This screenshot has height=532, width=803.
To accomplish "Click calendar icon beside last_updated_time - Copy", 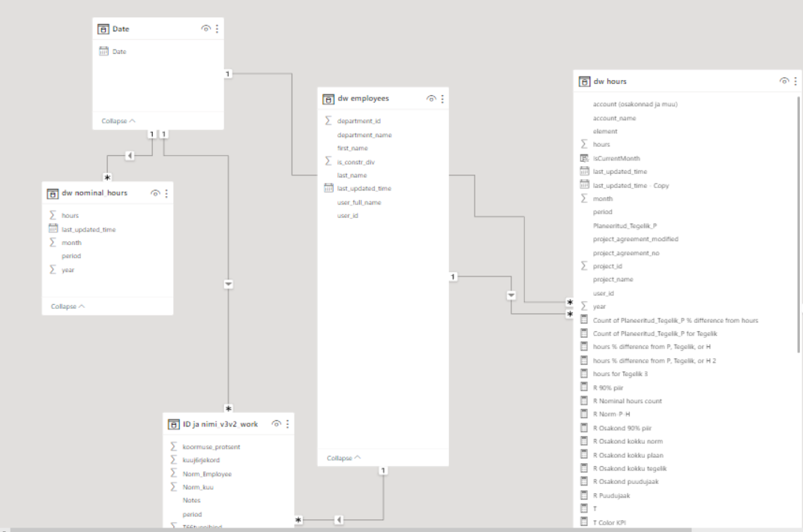I will (x=584, y=185).
